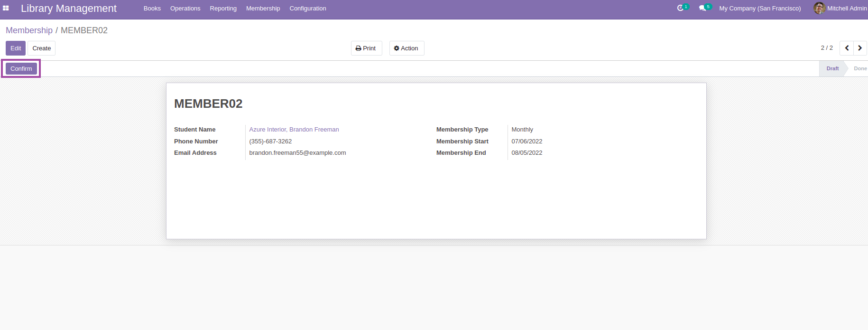Screen dimensions: 868x330
Task: Click the 2 / 2 pager counter
Action: [x=827, y=48]
